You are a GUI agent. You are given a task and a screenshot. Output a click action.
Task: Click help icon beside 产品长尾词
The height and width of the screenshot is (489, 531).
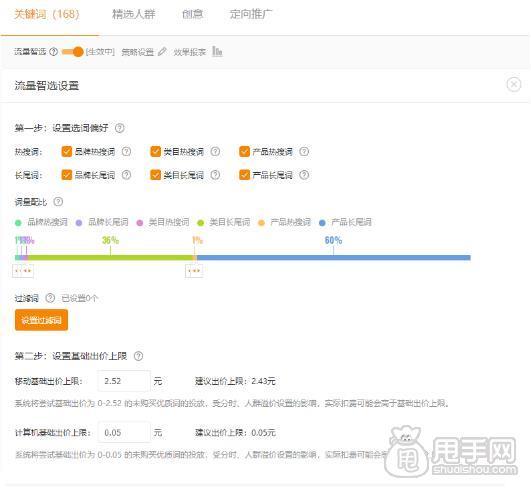pos(304,175)
